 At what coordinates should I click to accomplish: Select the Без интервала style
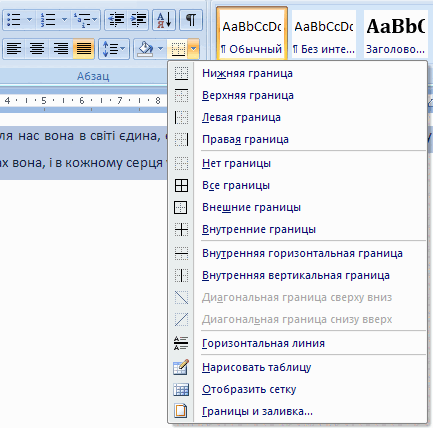click(324, 33)
